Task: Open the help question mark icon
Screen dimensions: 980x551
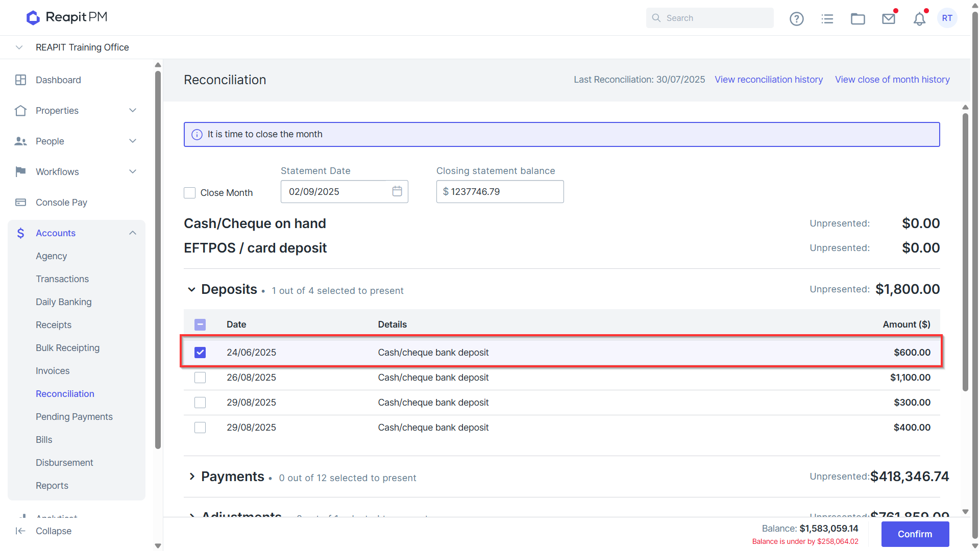Action: pos(796,18)
